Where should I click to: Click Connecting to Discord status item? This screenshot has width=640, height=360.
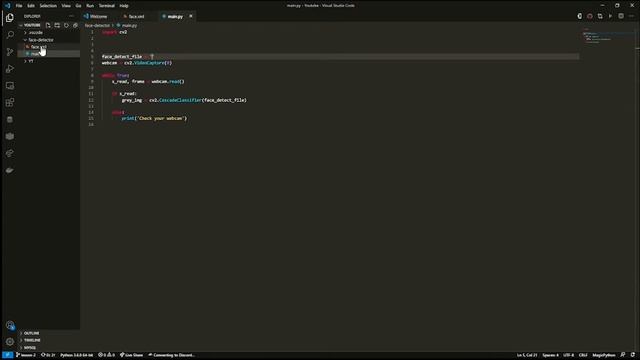pyautogui.click(x=171, y=355)
